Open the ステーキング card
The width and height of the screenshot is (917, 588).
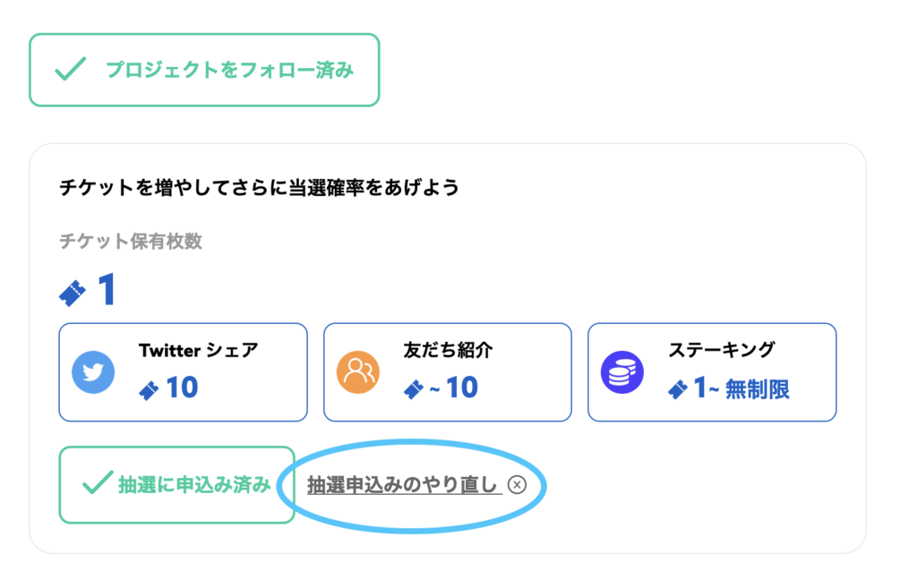712,372
